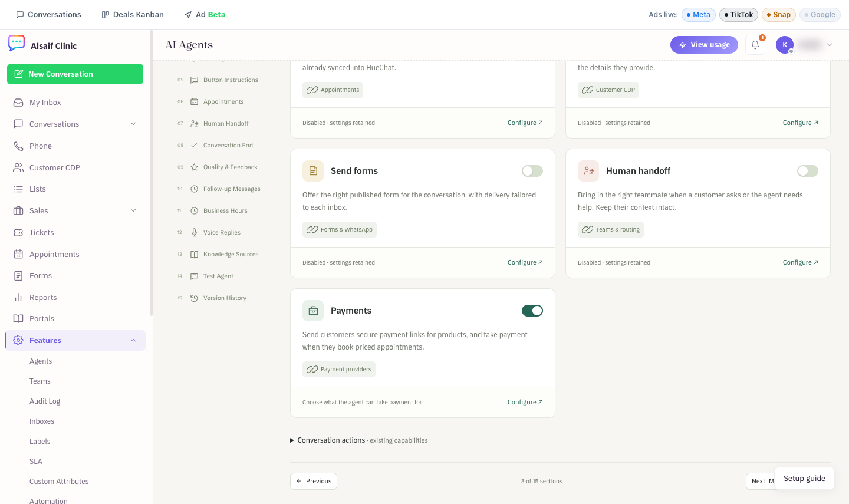Click the Phone handset icon
849x504 pixels.
tap(18, 146)
